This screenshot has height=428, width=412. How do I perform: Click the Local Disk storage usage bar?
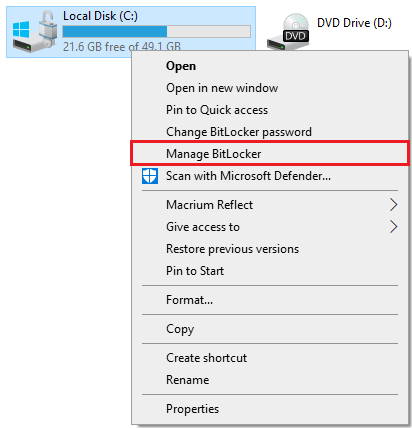[x=156, y=32]
